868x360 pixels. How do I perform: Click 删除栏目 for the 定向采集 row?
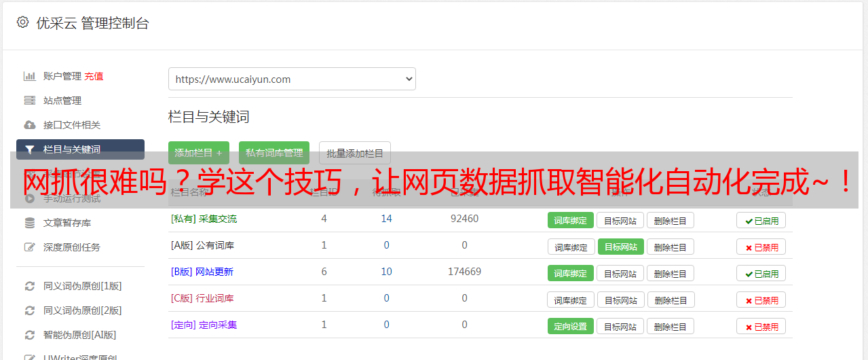point(671,326)
